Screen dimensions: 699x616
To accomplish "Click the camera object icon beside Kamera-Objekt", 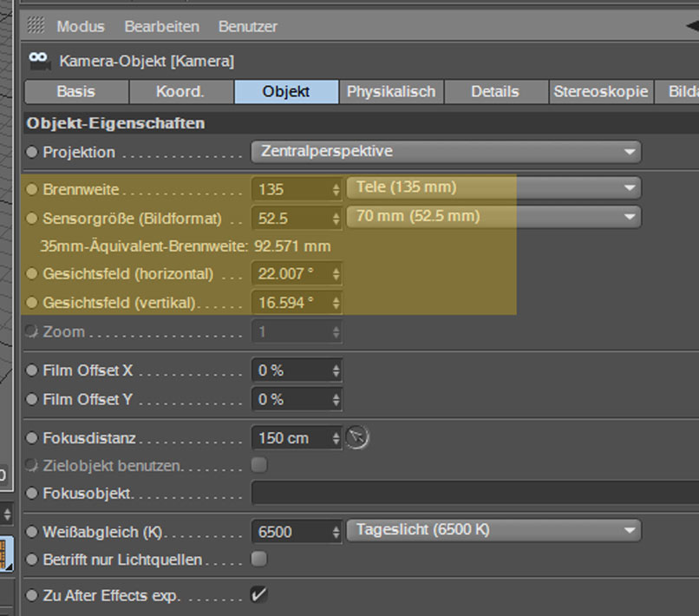I will 39,61.
